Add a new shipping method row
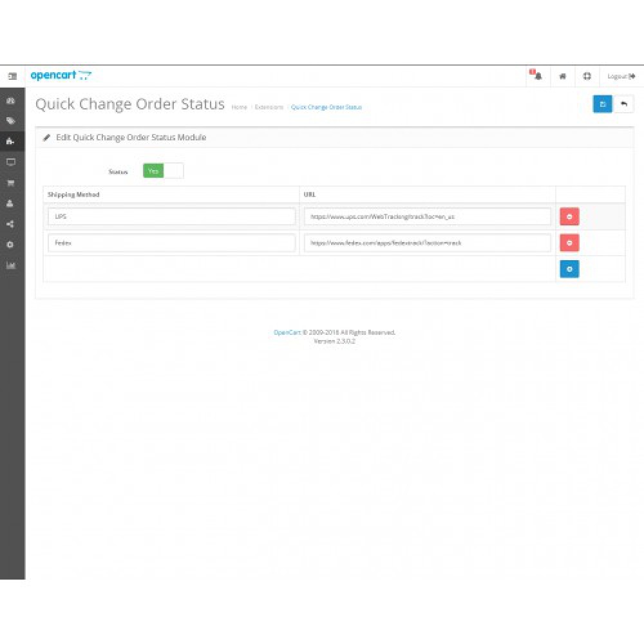The image size is (644, 644). [x=569, y=269]
